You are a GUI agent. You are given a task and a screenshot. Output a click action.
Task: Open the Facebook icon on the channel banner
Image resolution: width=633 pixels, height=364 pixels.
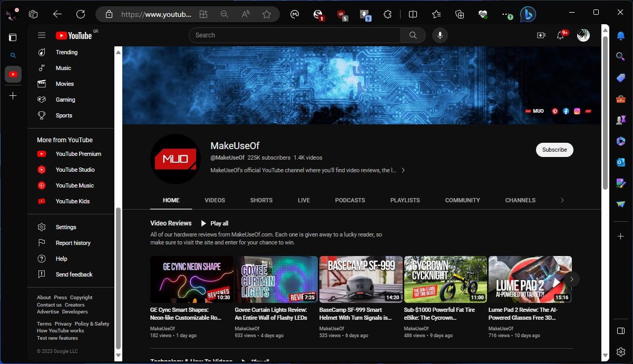click(566, 111)
